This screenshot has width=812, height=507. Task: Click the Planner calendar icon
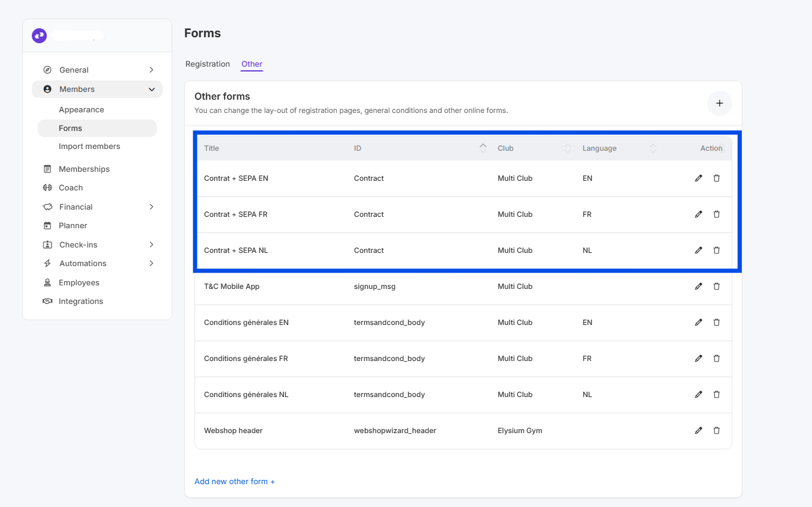pyautogui.click(x=47, y=226)
